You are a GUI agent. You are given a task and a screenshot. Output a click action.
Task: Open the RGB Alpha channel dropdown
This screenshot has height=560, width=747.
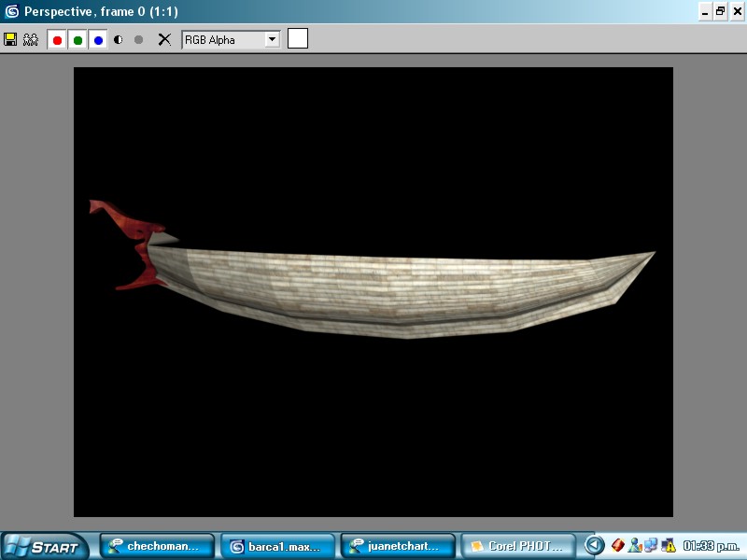click(x=272, y=39)
